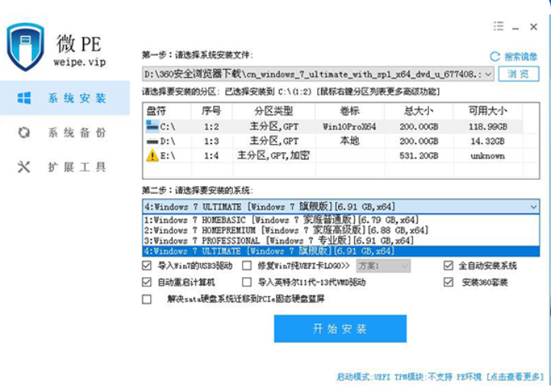This screenshot has height=392, width=551.
Task: Click volume label Win10ProX64
Action: pyautogui.click(x=349, y=126)
